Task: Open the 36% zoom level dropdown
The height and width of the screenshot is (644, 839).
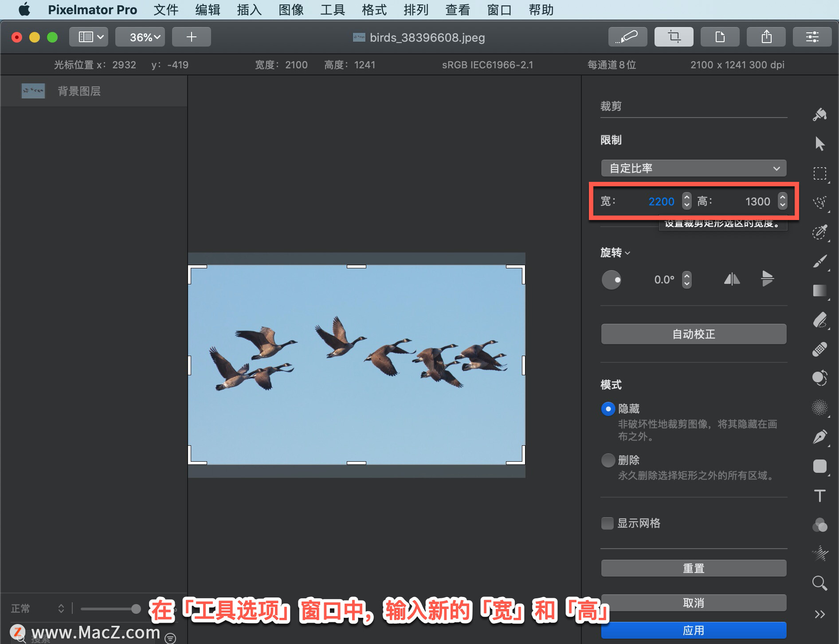Action: coord(140,37)
